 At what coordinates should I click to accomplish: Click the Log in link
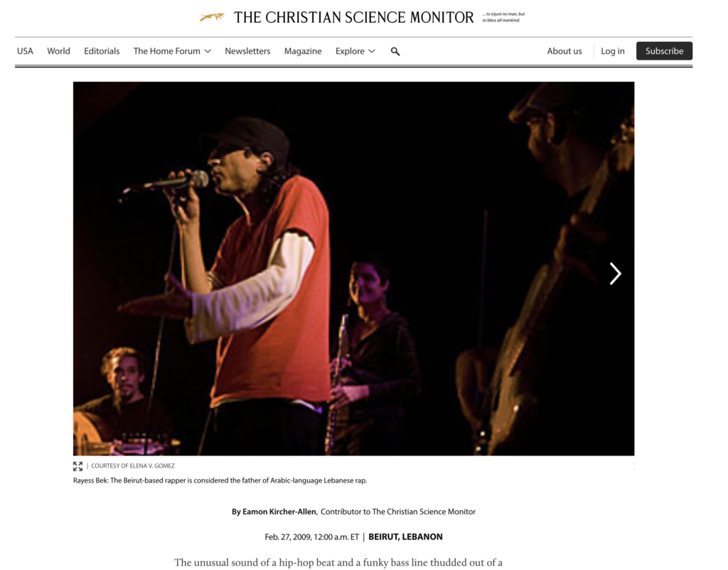tap(612, 51)
